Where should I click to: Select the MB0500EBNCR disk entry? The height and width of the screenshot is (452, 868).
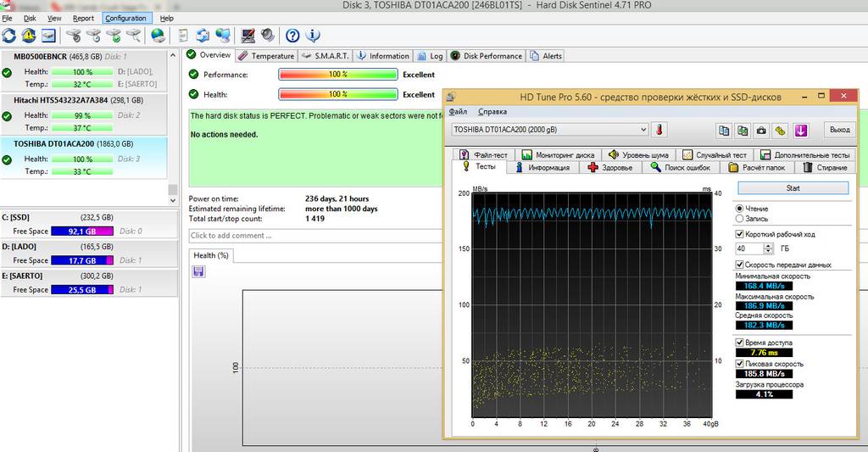coord(83,70)
